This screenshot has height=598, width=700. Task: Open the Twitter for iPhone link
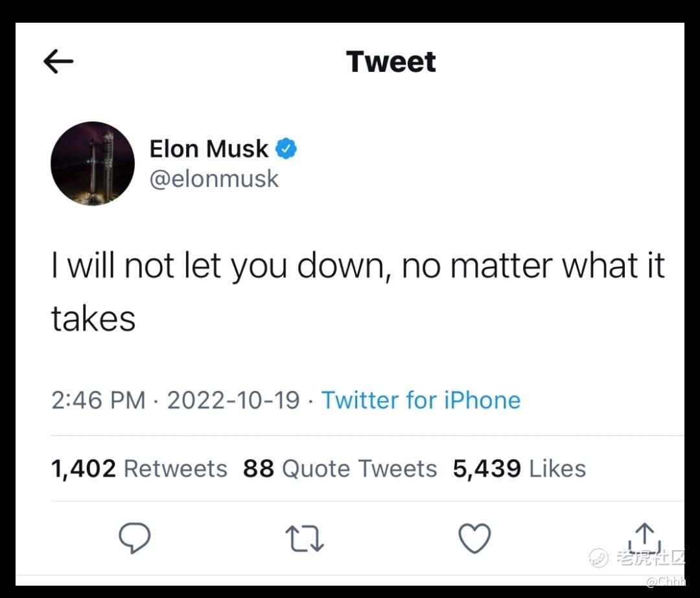pyautogui.click(x=421, y=400)
